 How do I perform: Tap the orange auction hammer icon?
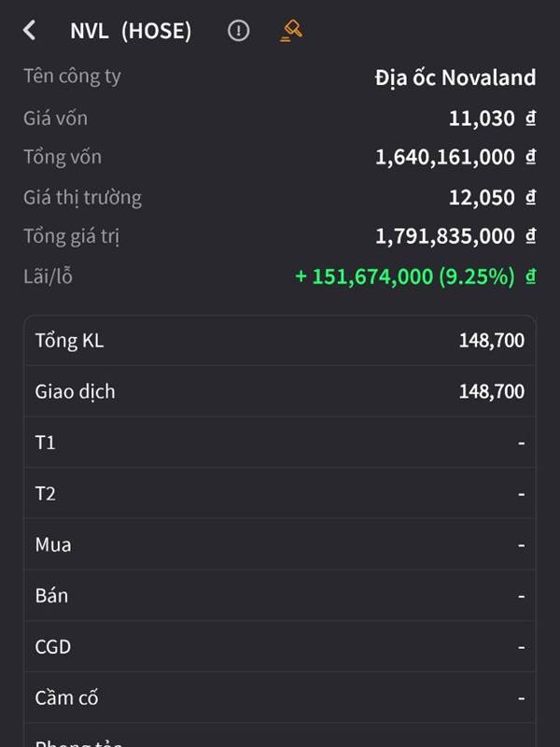pyautogui.click(x=291, y=31)
